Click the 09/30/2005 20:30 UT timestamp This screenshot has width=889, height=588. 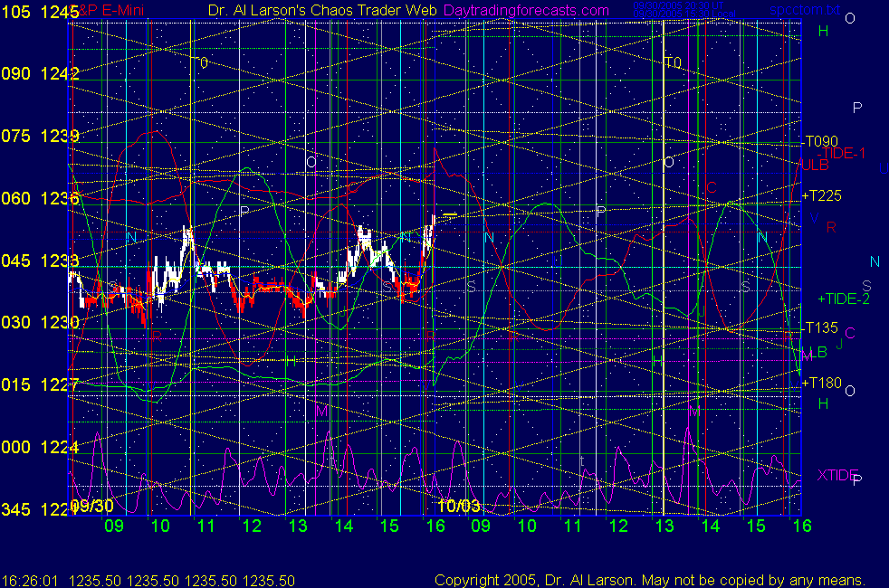point(678,5)
